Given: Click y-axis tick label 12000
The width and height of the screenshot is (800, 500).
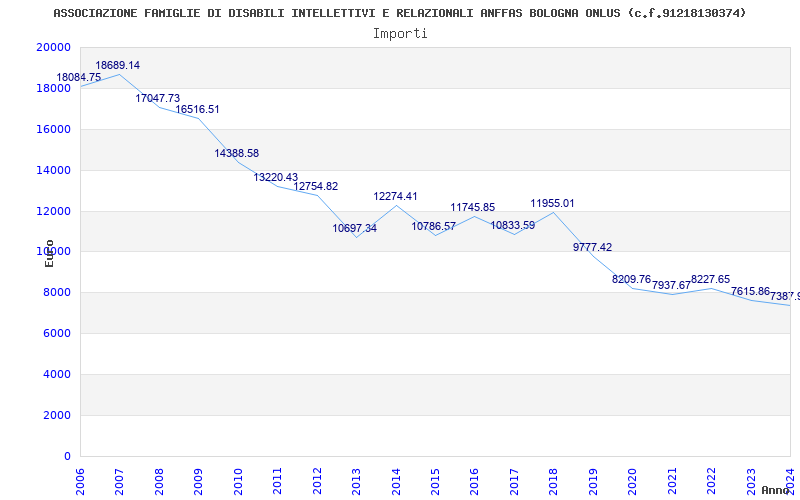Looking at the screenshot, I should (54, 211).
